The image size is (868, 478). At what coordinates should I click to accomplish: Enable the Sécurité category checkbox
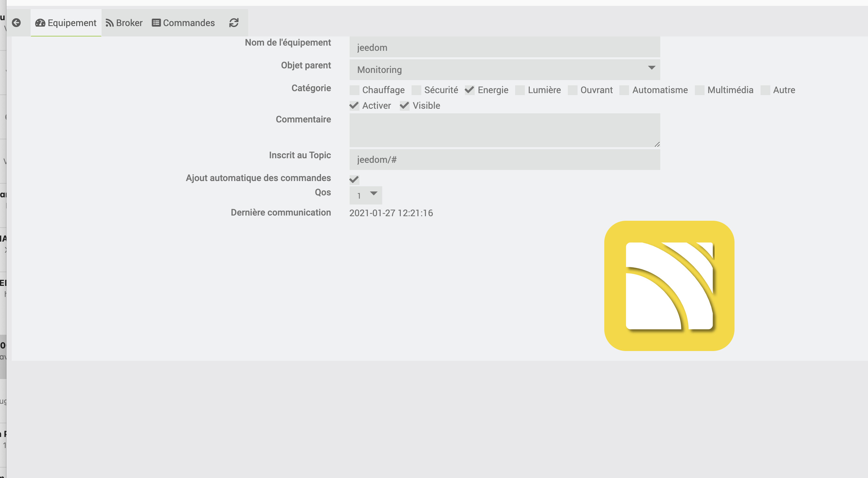[416, 90]
